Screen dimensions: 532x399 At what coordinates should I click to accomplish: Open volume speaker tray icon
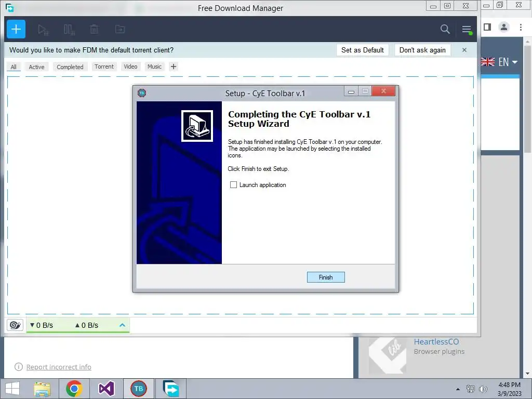[x=483, y=389]
